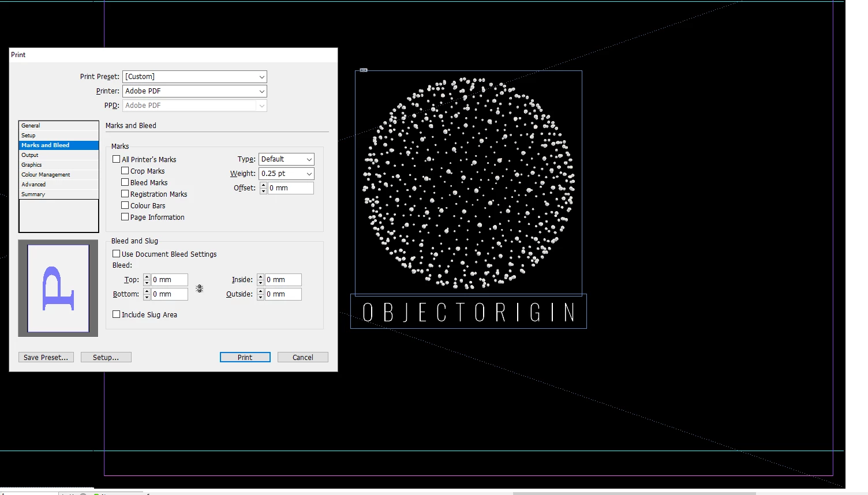Enable All Printer's Marks checkbox
The image size is (868, 495).
pyautogui.click(x=116, y=159)
